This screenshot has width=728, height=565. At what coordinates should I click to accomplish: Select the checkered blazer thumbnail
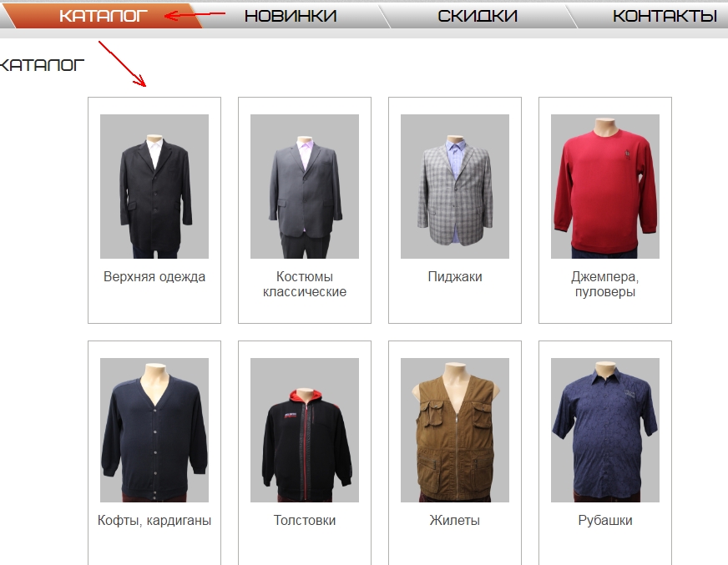point(455,186)
